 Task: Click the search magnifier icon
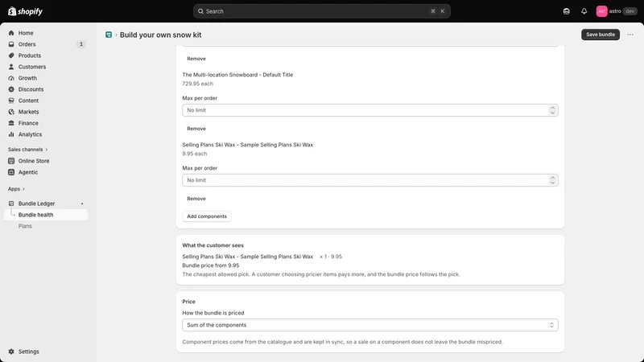(200, 11)
